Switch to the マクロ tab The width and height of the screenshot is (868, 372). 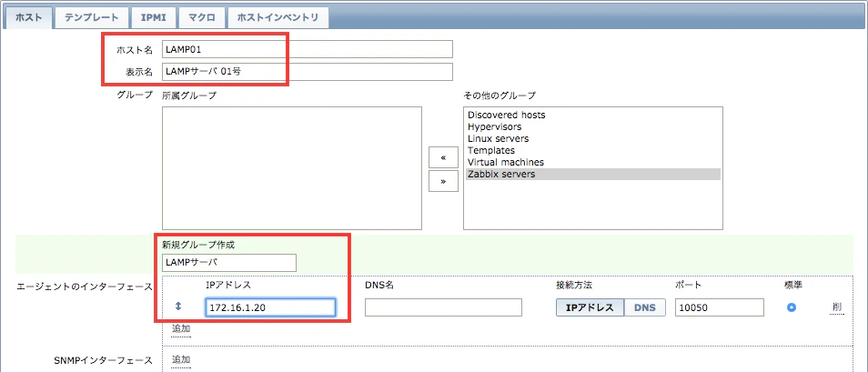tap(201, 17)
